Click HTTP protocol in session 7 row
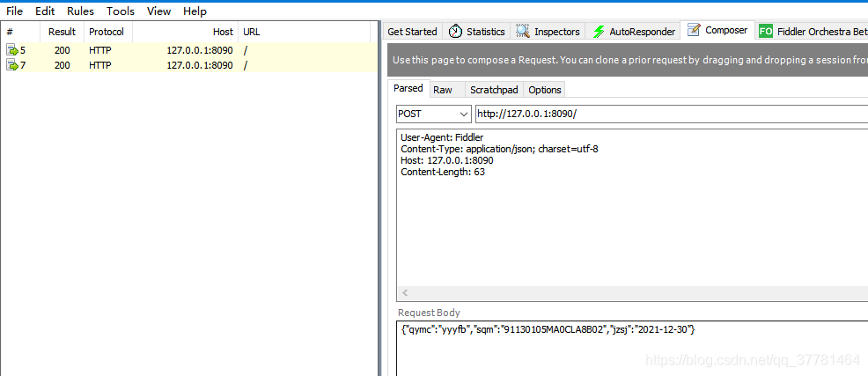This screenshot has width=868, height=376. tap(100, 65)
